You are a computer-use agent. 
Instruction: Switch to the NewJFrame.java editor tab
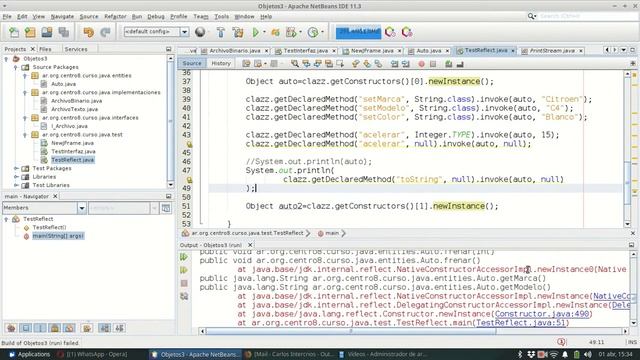[372, 51]
